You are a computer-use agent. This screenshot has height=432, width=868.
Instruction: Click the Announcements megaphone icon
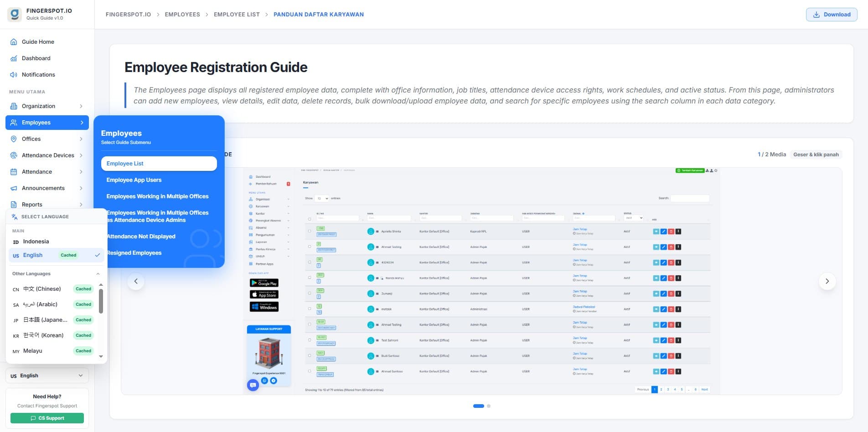point(14,188)
